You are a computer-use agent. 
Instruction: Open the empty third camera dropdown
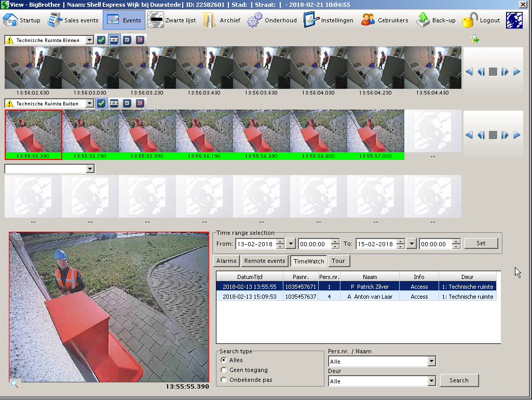coord(90,169)
